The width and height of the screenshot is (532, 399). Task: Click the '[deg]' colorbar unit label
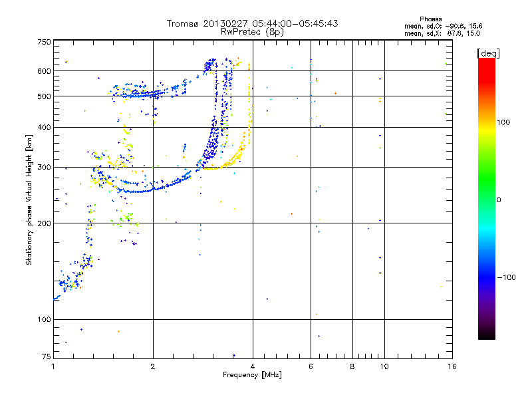click(488, 53)
